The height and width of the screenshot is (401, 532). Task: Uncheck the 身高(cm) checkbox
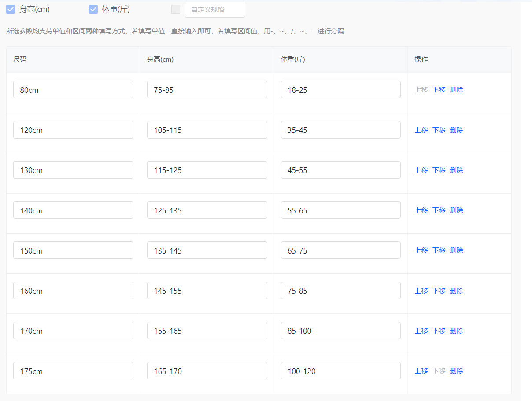click(11, 9)
